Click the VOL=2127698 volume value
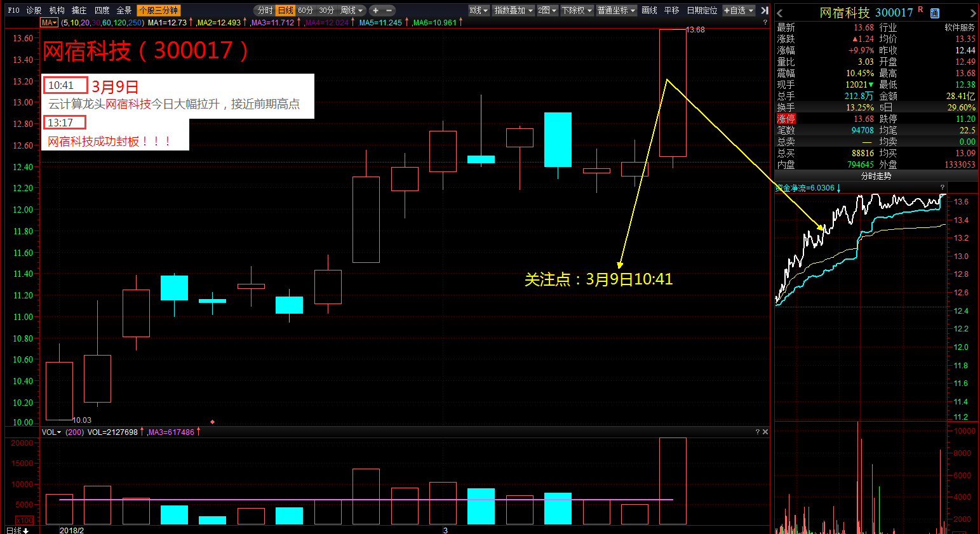Image resolution: width=980 pixels, height=534 pixels. tap(112, 432)
